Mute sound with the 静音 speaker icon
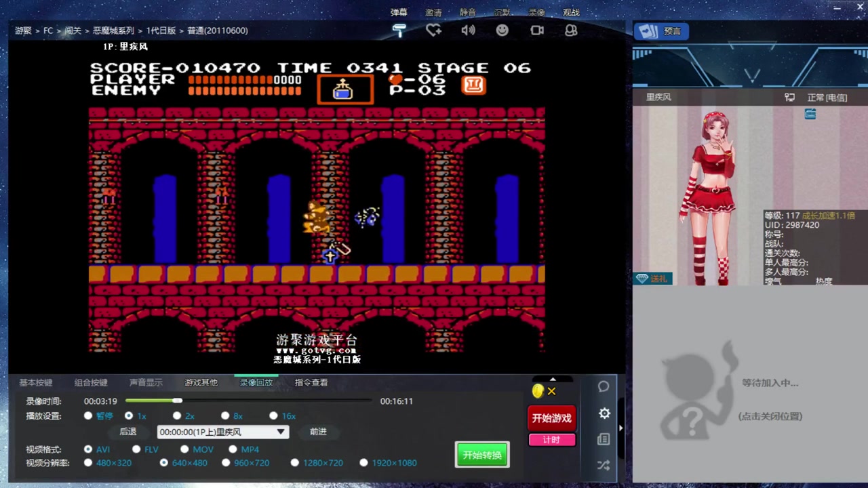 click(468, 30)
